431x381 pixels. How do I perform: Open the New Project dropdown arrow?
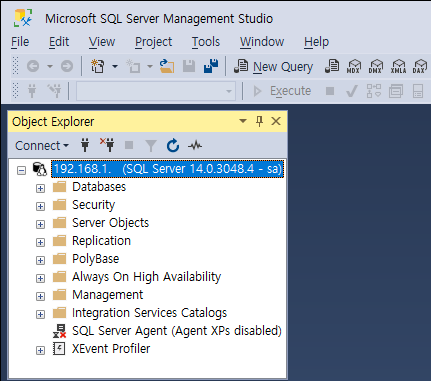click(115, 66)
